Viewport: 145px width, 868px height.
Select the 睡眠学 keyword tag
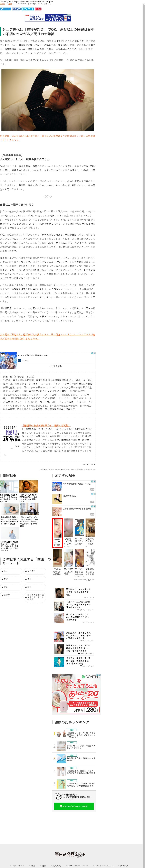[11, 595]
